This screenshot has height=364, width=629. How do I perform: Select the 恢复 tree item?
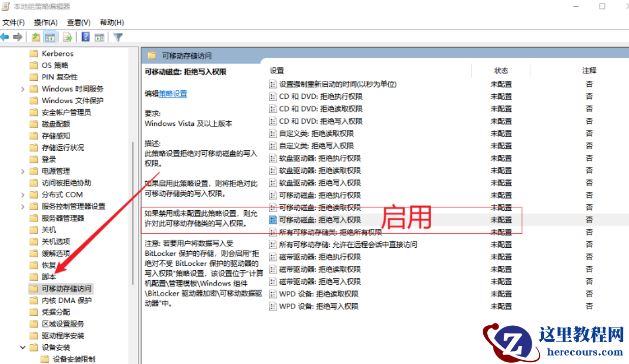[49, 265]
